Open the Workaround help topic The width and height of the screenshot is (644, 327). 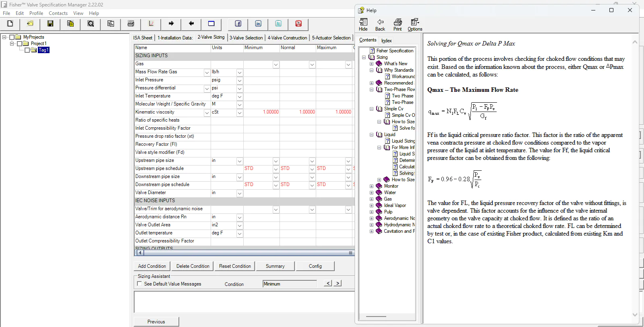click(403, 77)
